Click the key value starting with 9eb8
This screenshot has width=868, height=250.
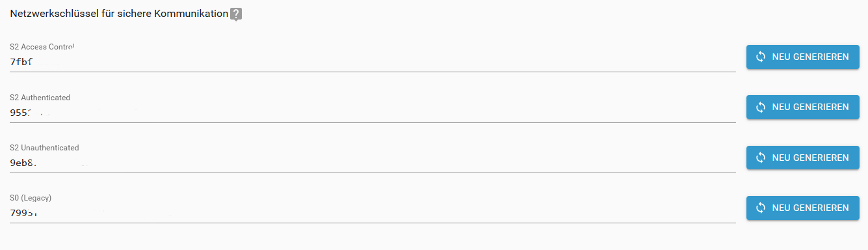22,163
